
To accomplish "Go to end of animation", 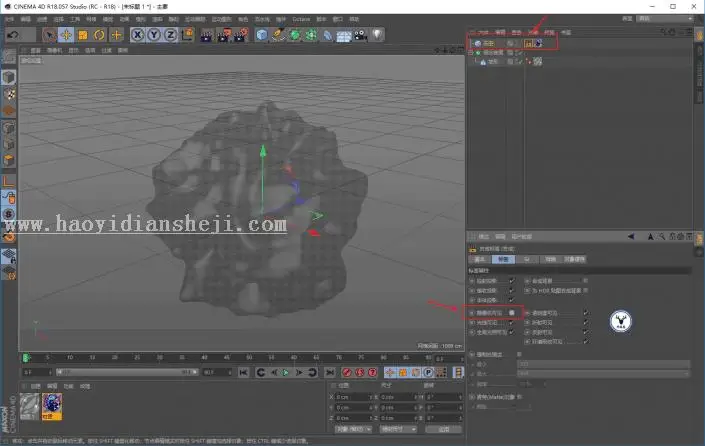I will (x=330, y=372).
